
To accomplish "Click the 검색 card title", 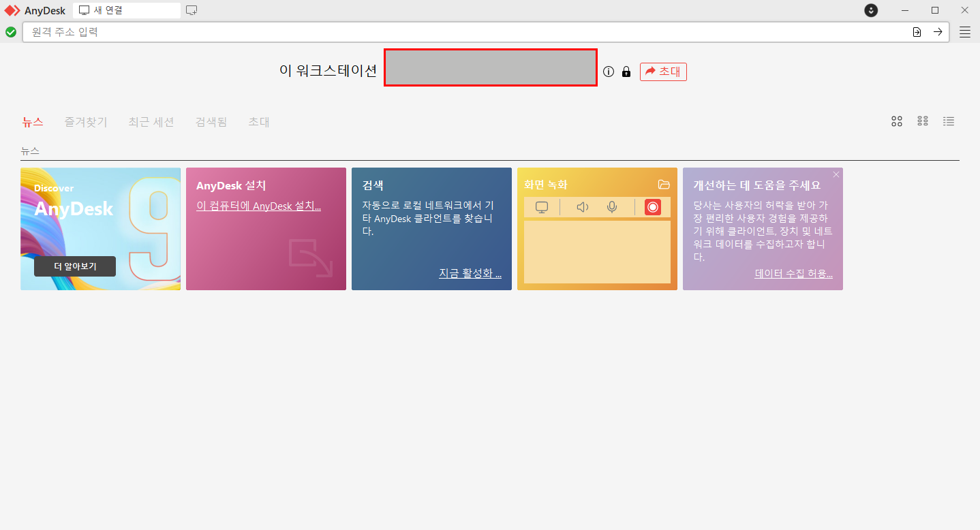I will pos(373,185).
